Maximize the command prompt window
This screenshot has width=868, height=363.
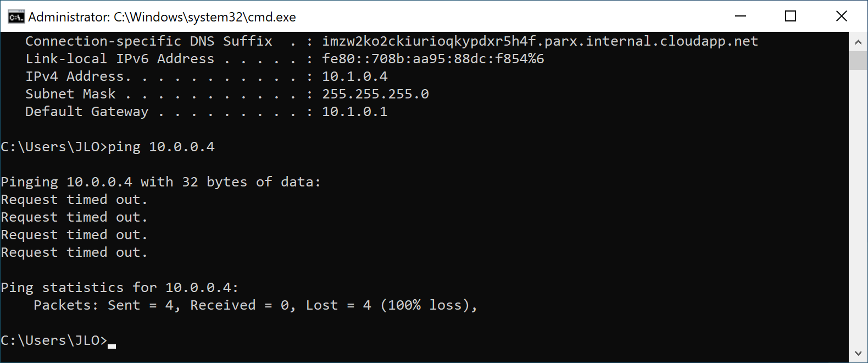(791, 16)
